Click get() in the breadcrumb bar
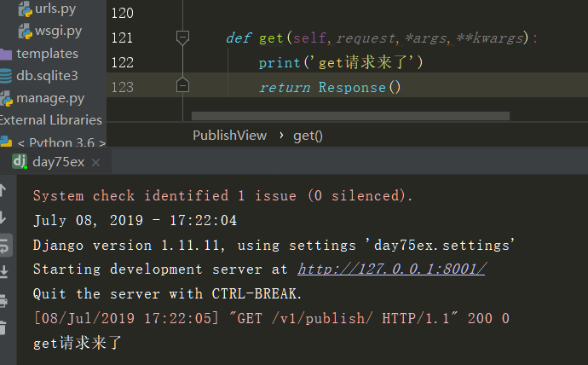 tap(308, 136)
